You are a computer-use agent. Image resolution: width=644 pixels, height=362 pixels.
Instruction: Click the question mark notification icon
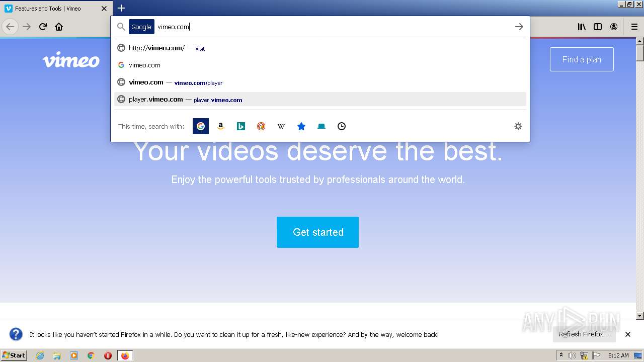point(16,334)
